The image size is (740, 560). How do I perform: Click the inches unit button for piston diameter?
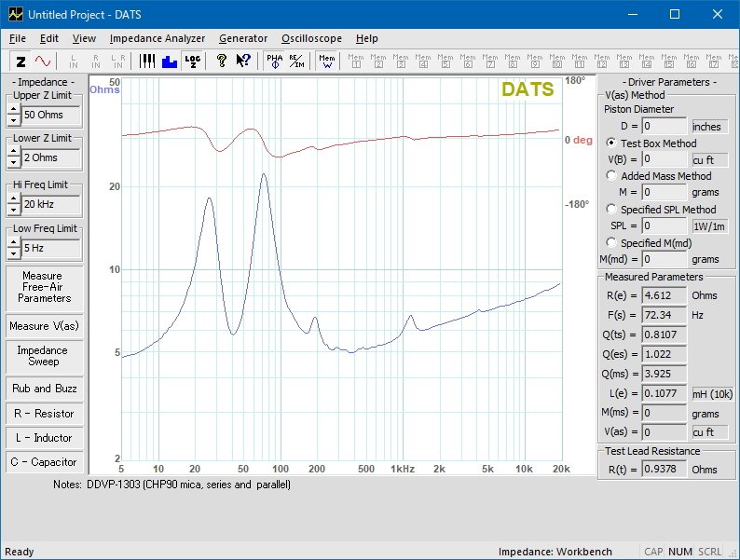coord(710,127)
